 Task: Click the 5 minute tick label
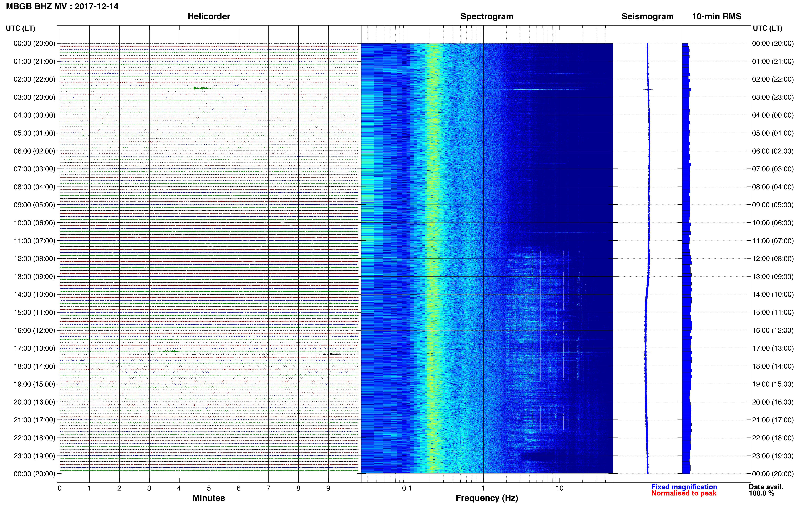pos(209,488)
